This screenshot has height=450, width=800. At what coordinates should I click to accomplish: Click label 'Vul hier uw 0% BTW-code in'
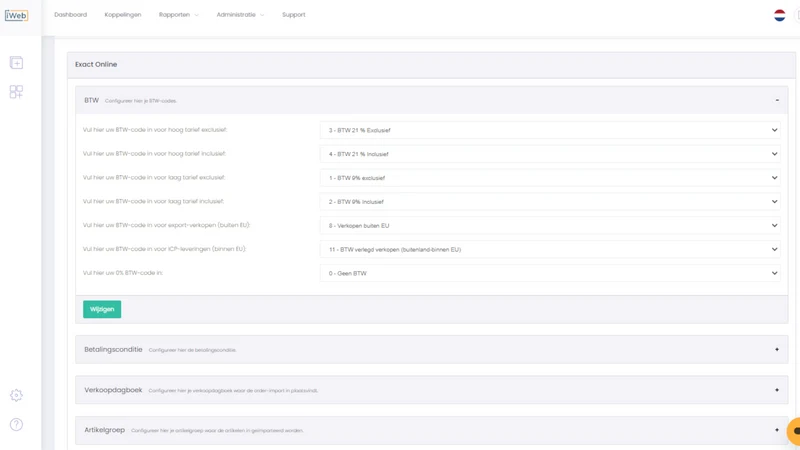(x=123, y=273)
